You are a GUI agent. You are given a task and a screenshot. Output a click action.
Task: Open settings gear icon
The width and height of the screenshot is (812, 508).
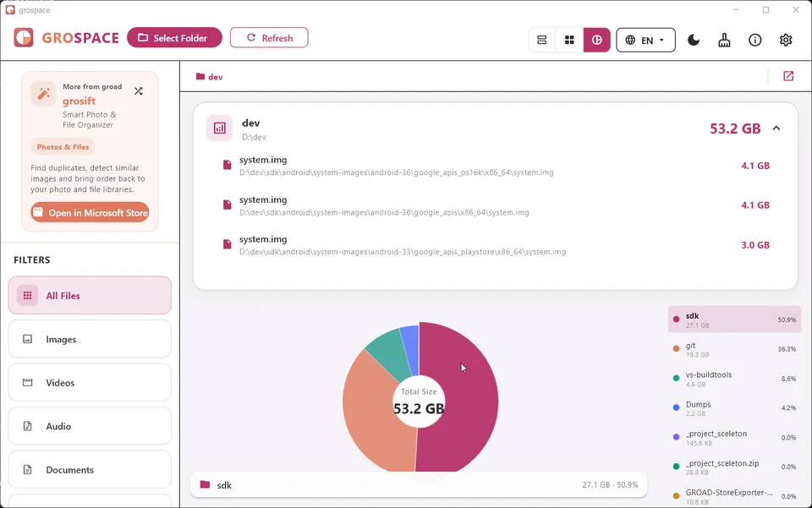[x=786, y=40]
